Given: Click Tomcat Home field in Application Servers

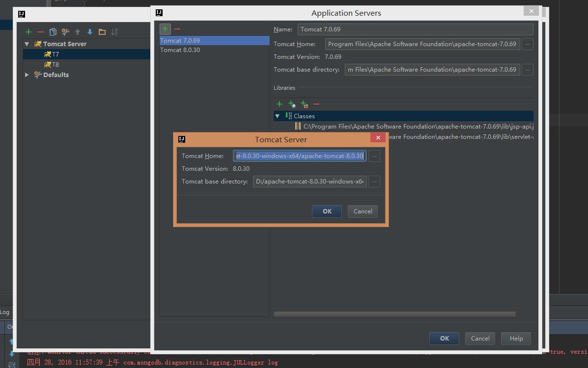Looking at the screenshot, I should [x=422, y=44].
